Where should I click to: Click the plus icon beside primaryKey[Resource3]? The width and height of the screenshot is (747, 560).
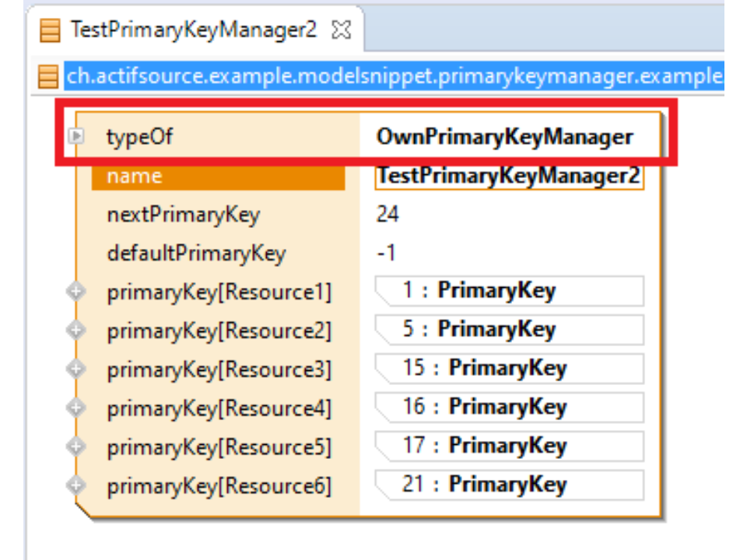pos(75,369)
